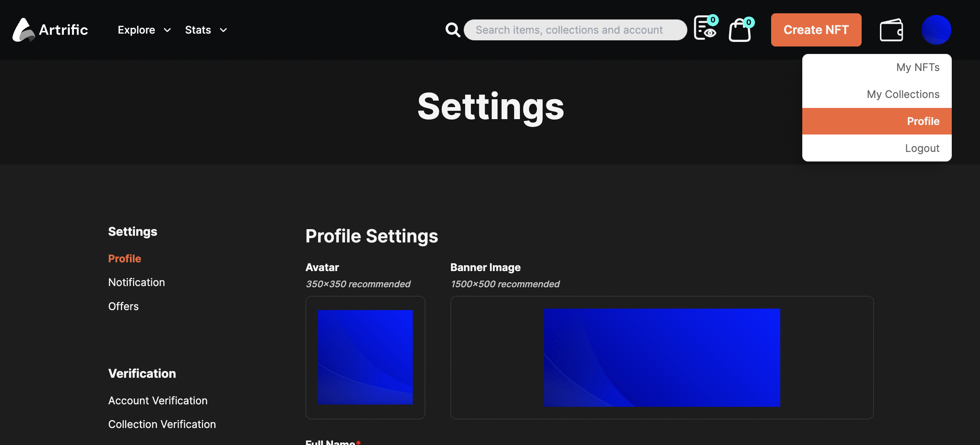
Task: Click the Banner Image upload thumbnail
Action: tap(661, 357)
